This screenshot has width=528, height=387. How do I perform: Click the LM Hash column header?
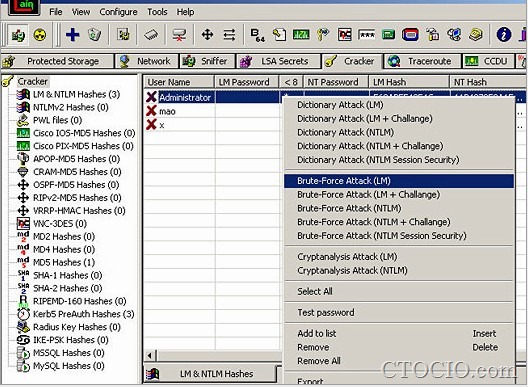409,82
